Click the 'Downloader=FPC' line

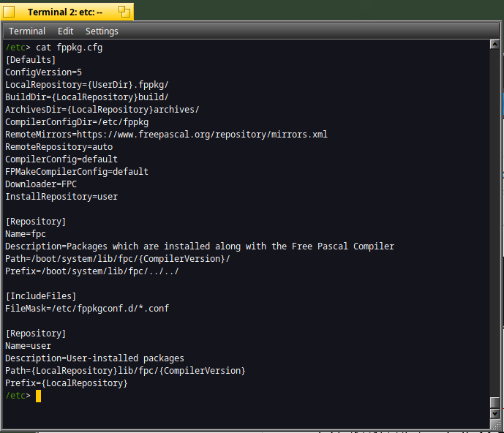tap(41, 184)
